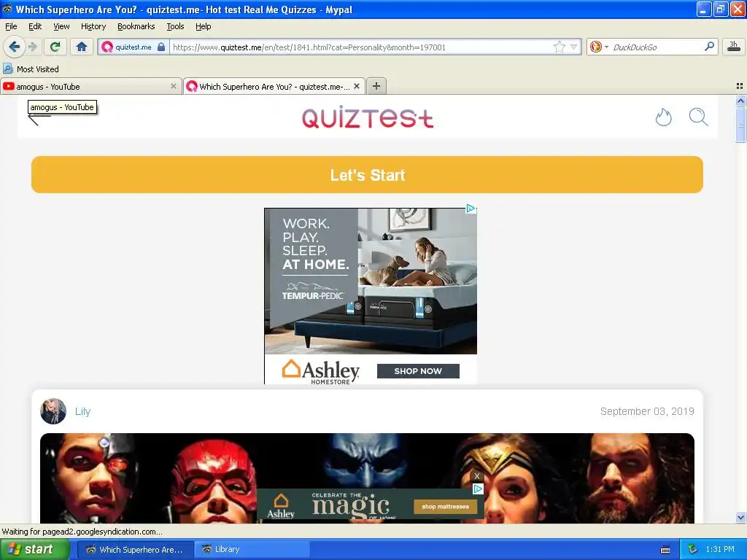
Task: Open the History menu
Action: tap(93, 26)
